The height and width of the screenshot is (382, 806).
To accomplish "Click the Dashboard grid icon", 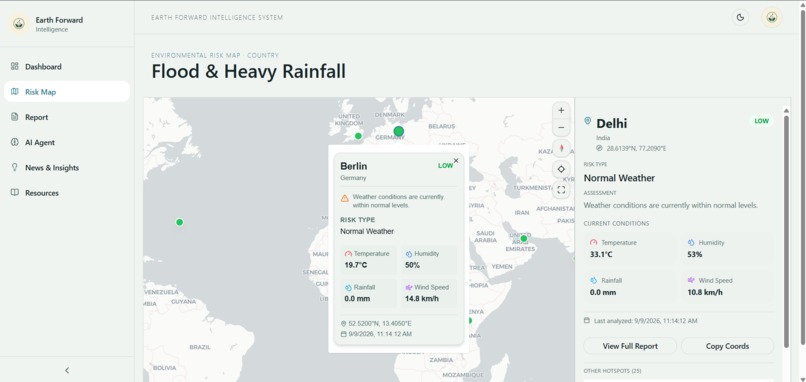I will pos(14,66).
